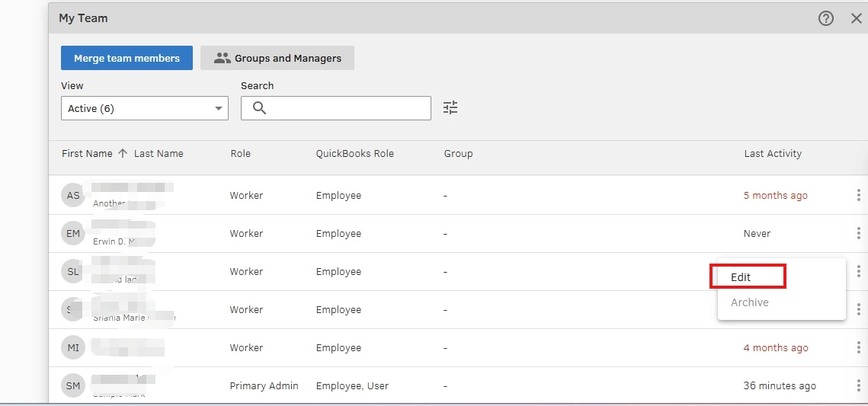Click 'Employee, User' QuickBooks role cell
The height and width of the screenshot is (406, 868).
[x=352, y=386]
